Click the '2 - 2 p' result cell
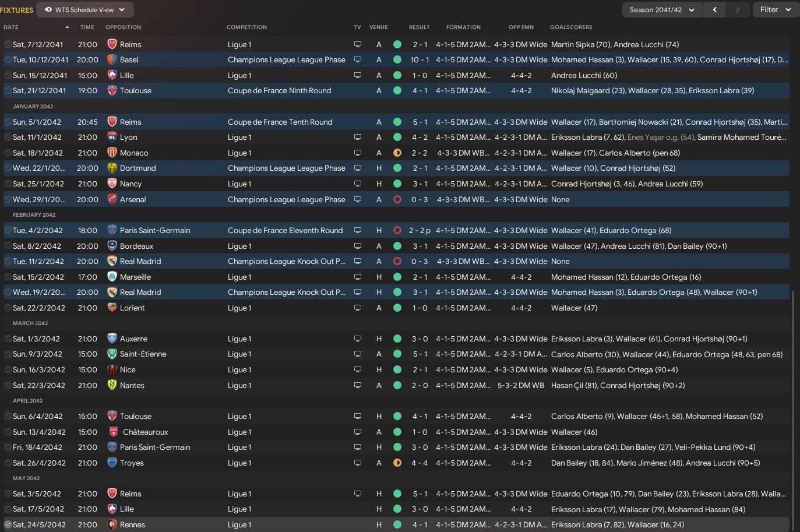Viewport: 800px width, 532px height. [420, 230]
